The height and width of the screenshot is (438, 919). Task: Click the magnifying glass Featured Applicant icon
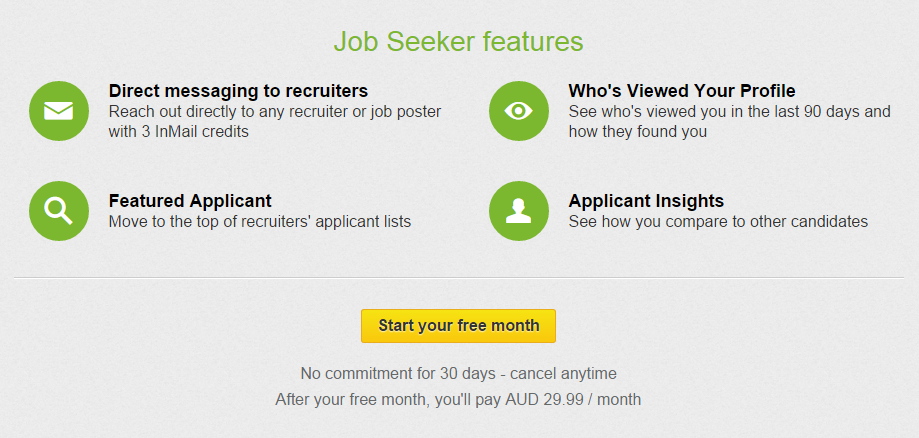coord(59,211)
